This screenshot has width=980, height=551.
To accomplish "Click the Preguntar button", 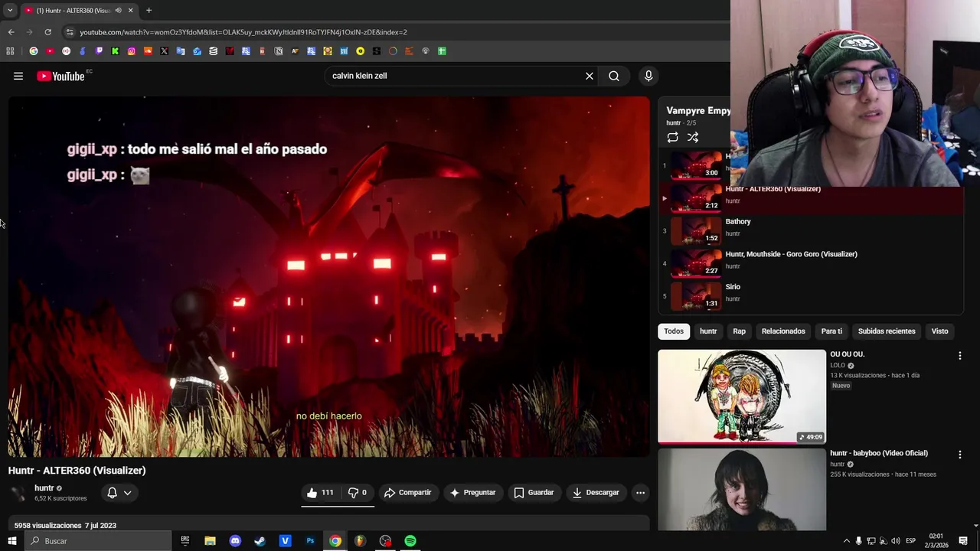I will 472,492.
